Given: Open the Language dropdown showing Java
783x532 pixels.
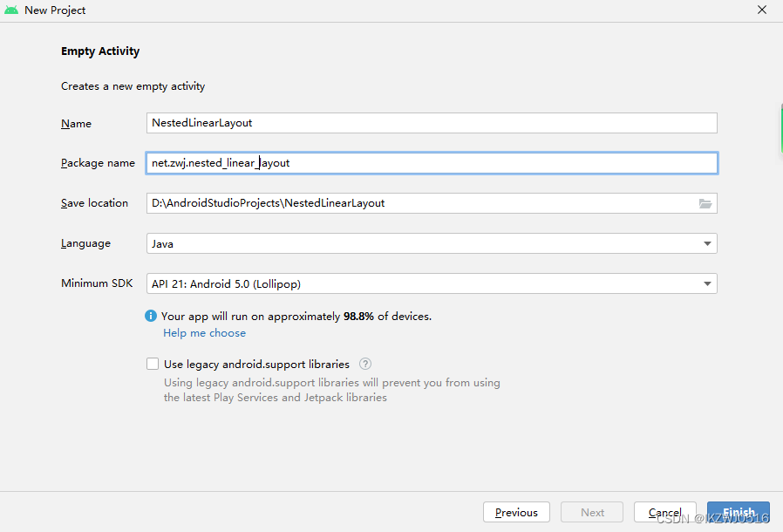Looking at the screenshot, I should tap(432, 243).
